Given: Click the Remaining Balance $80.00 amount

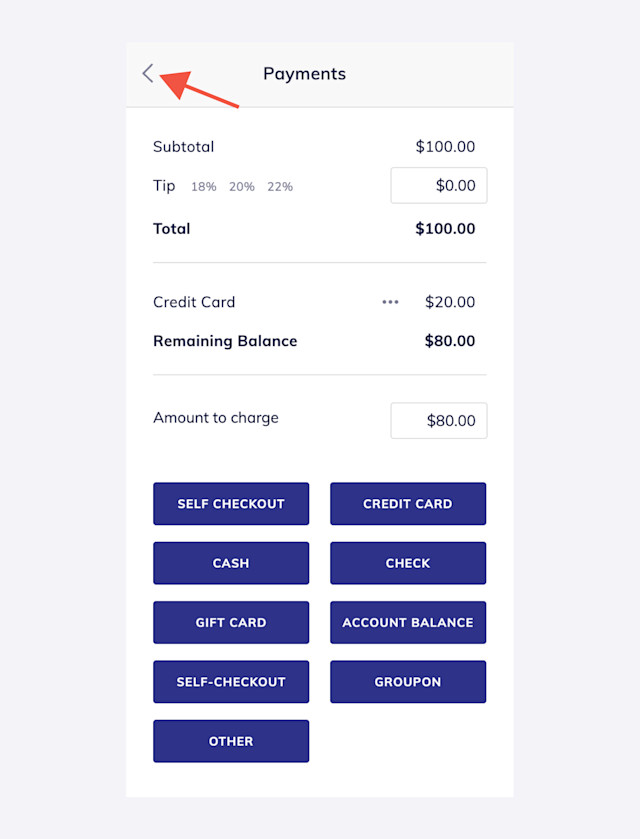Looking at the screenshot, I should pyautogui.click(x=449, y=341).
